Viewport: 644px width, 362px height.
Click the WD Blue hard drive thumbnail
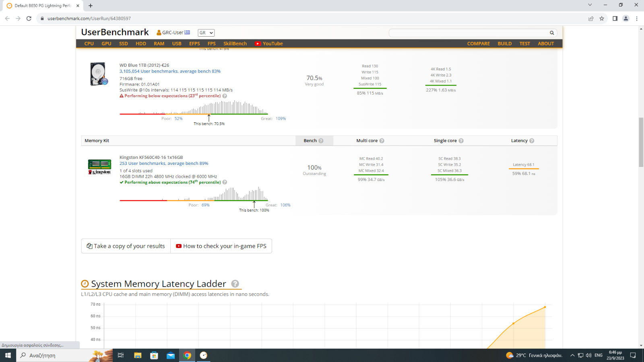99,74
